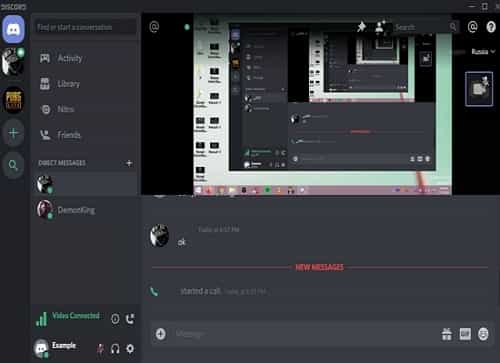Open the Help question mark icon

click(491, 27)
